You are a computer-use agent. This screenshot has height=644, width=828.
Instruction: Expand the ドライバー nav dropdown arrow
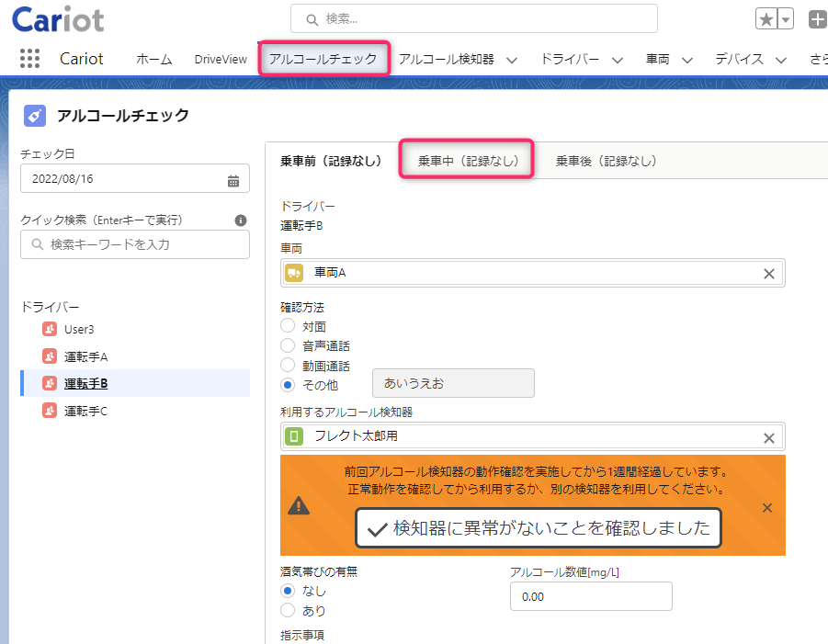coord(618,61)
